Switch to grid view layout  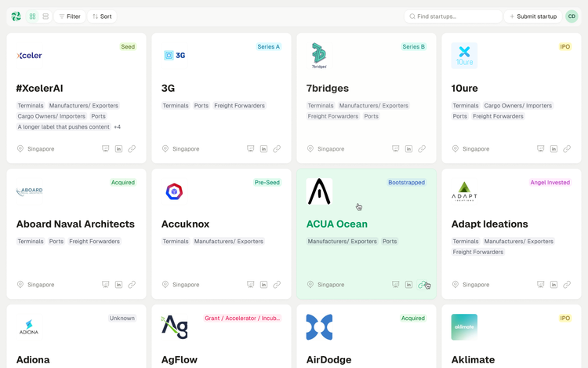tap(33, 16)
